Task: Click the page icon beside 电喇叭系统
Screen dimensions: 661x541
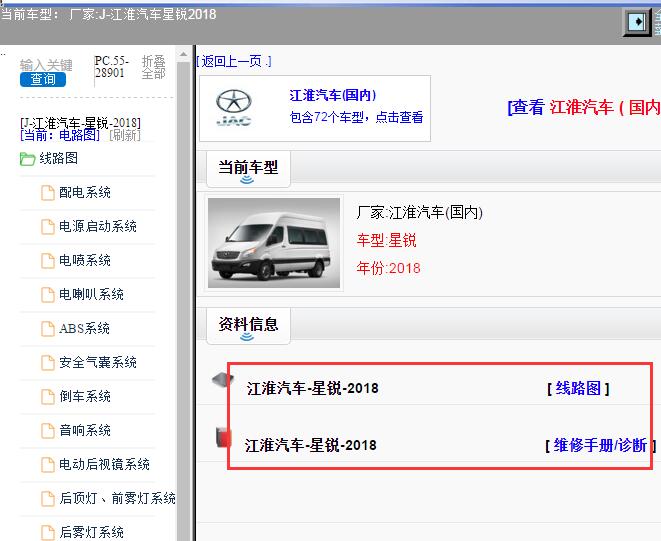Action: click(48, 294)
